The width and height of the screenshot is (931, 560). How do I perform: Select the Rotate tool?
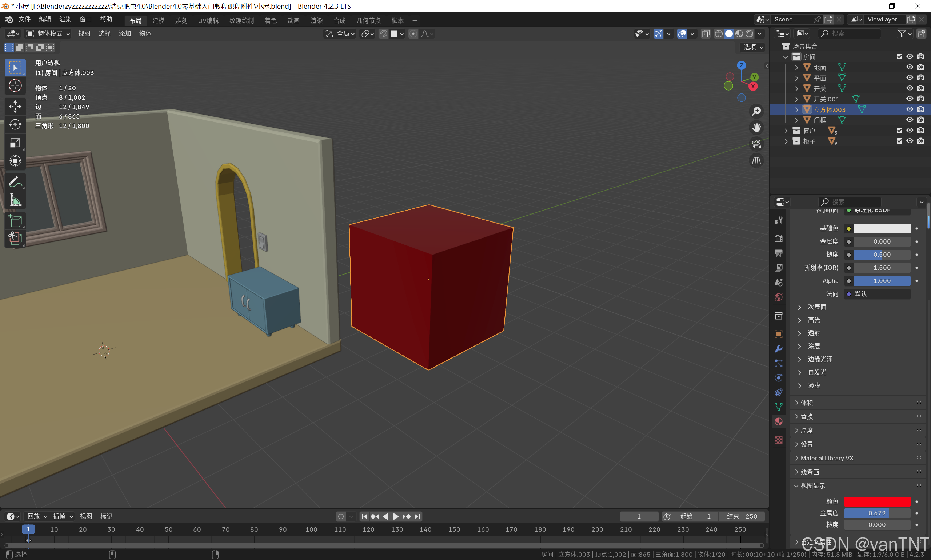[15, 124]
